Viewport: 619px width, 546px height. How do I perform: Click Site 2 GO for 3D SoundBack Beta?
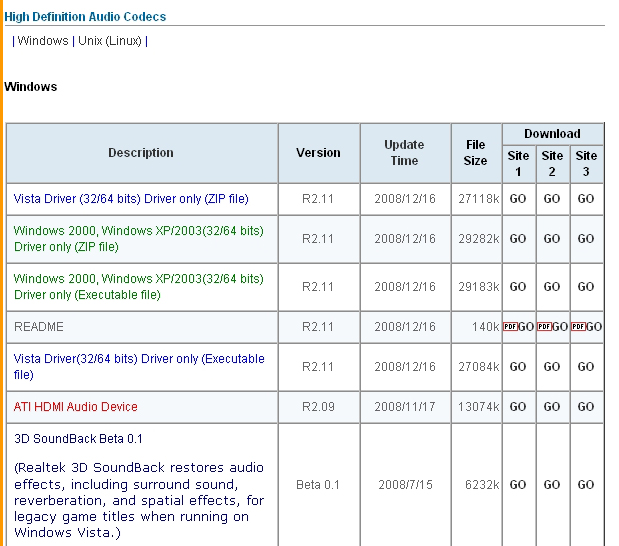click(x=552, y=484)
